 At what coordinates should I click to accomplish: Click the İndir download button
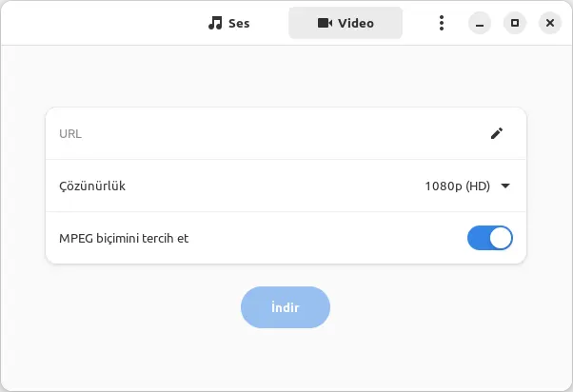point(286,307)
